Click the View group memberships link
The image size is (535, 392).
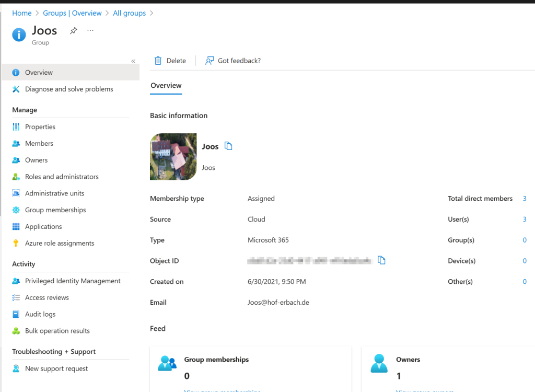point(222,390)
